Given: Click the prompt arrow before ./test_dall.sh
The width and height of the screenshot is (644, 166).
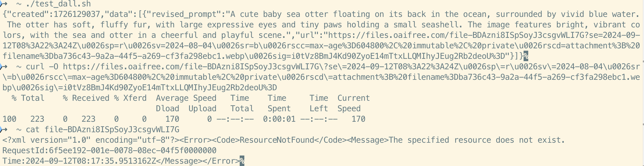Looking at the screenshot, I should click(4, 3).
